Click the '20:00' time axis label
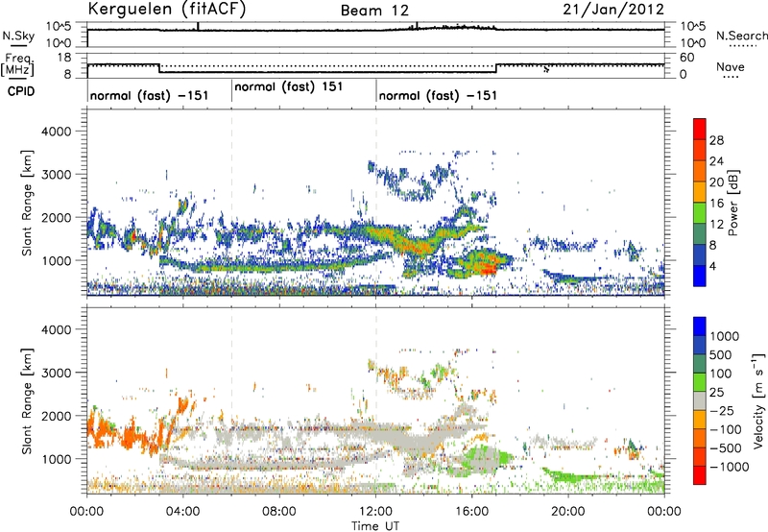Screen dimensions: 768x532 (x=568, y=512)
